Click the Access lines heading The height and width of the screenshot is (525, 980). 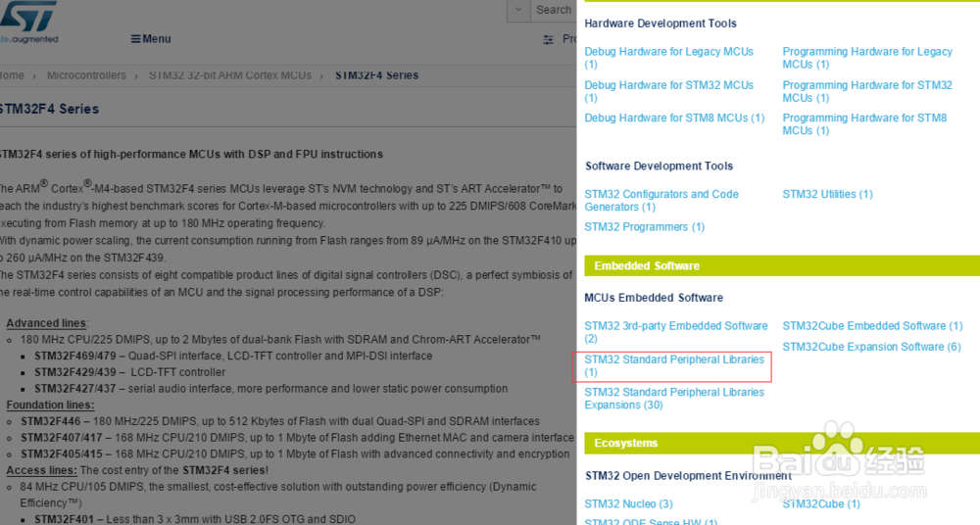(x=41, y=470)
